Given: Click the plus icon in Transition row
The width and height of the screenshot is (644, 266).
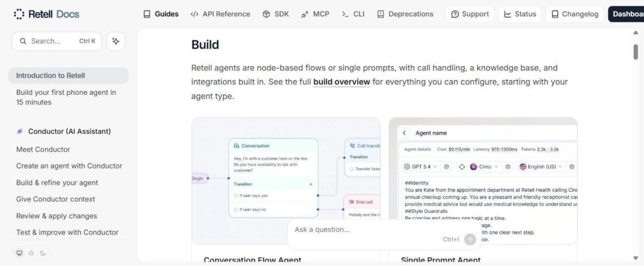Looking at the screenshot, I should pos(311,184).
